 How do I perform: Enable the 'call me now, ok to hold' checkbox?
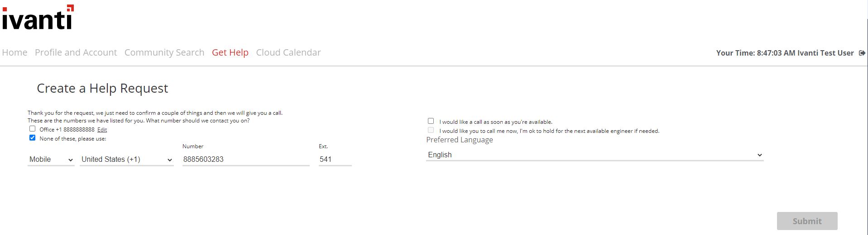[431, 130]
